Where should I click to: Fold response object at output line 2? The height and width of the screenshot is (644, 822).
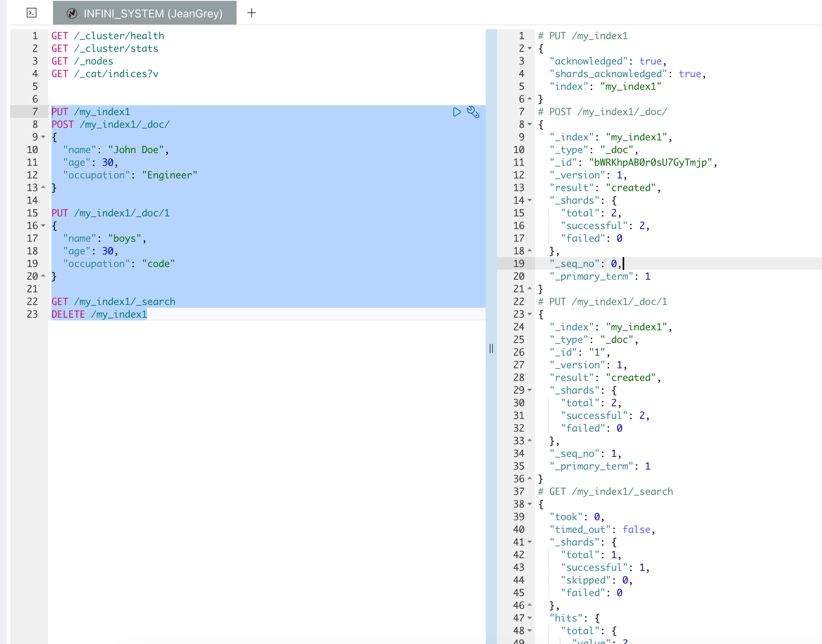pyautogui.click(x=530, y=49)
